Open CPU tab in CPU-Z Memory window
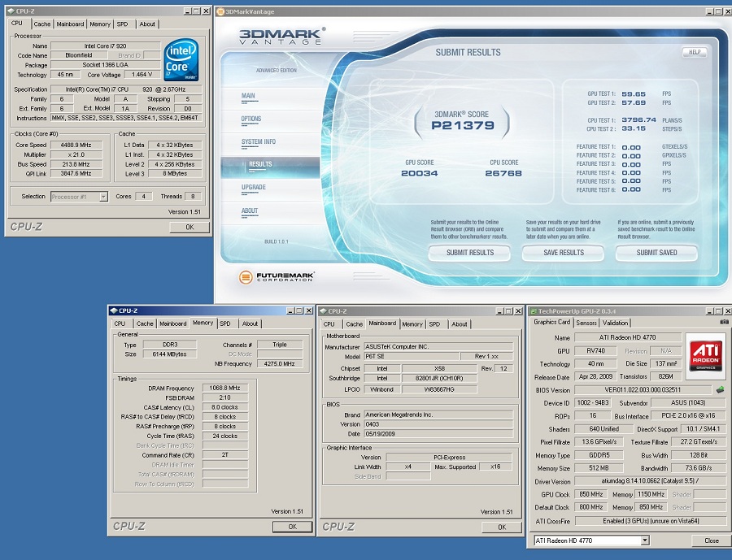This screenshot has height=560, width=732. click(120, 323)
